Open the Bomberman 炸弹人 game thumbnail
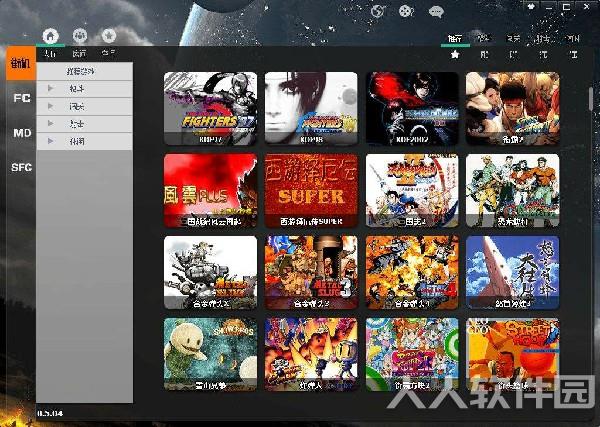 [311, 354]
